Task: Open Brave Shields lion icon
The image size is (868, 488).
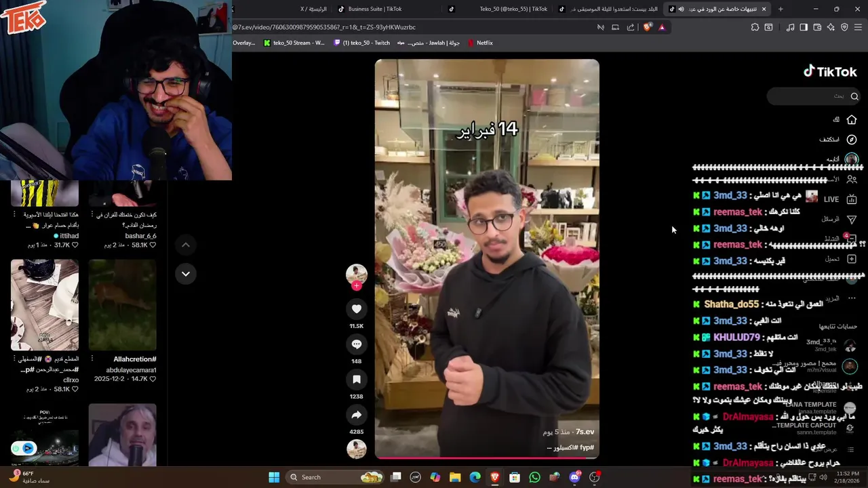Action: tap(647, 27)
